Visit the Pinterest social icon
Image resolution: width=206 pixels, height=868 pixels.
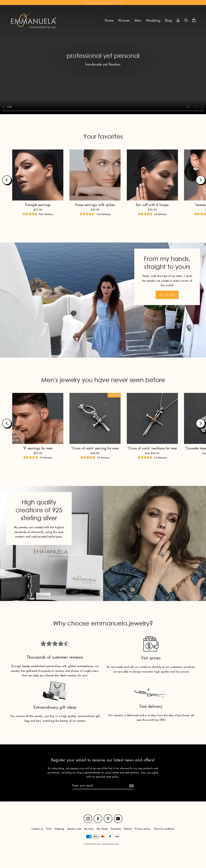click(108, 819)
